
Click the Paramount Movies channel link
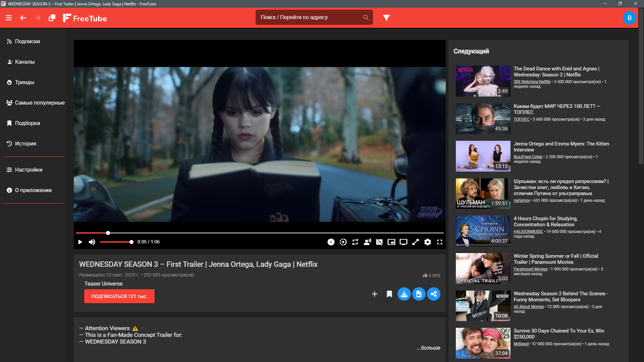[530, 269]
